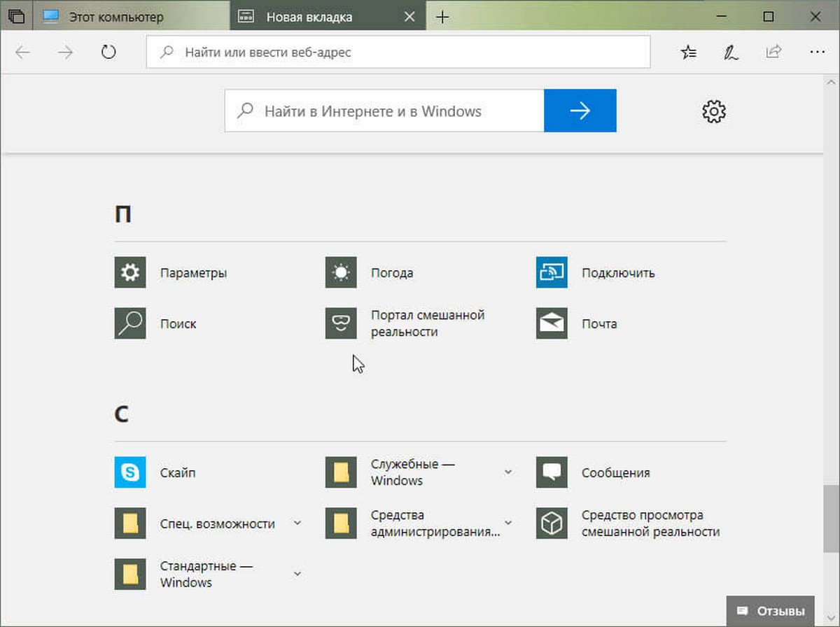This screenshot has height=627, width=840.
Task: Select the Новая вкладка tab
Action: pyautogui.click(x=327, y=15)
